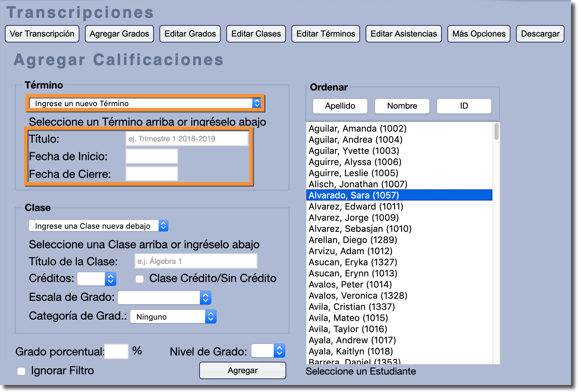The image size is (578, 392).
Task: Expand Categoría de Grad. Ninguno dropdown
Action: point(173,317)
